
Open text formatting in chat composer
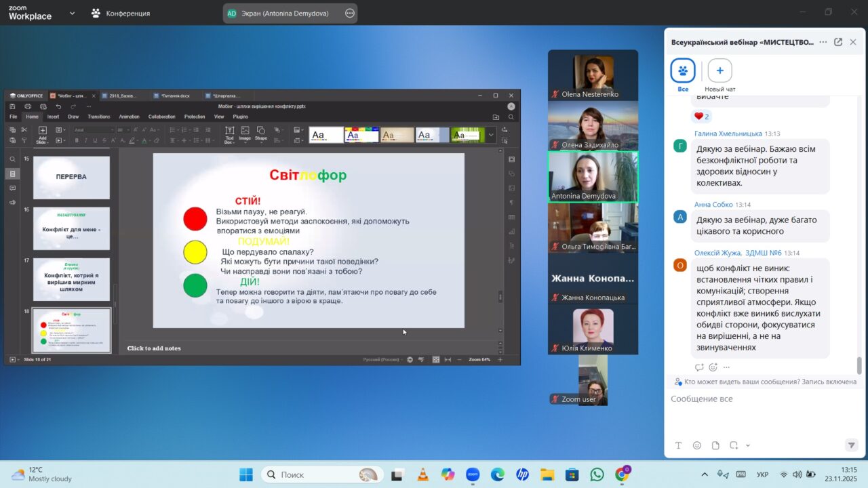678,445
